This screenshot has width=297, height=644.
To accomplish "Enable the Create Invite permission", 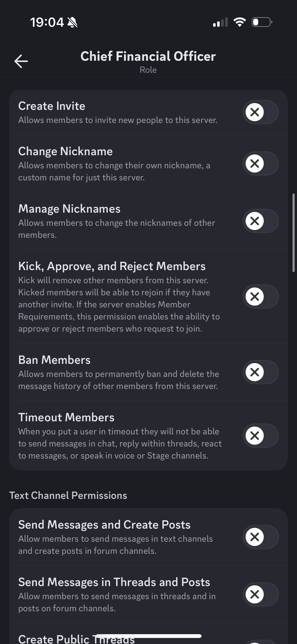I will (x=260, y=112).
